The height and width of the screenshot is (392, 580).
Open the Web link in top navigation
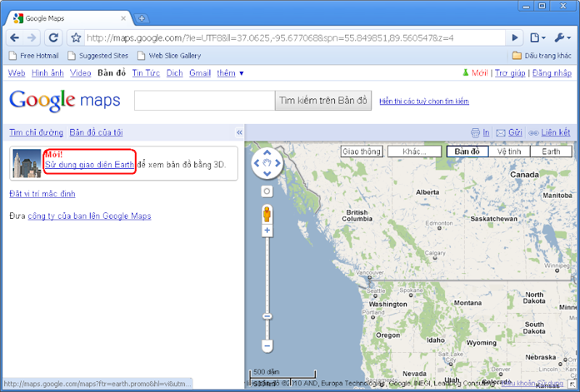(x=17, y=73)
